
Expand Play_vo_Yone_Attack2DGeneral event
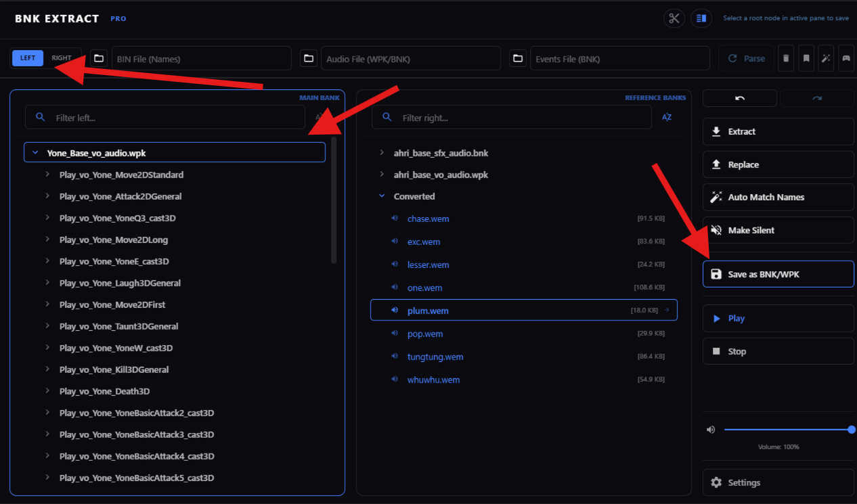click(x=47, y=196)
